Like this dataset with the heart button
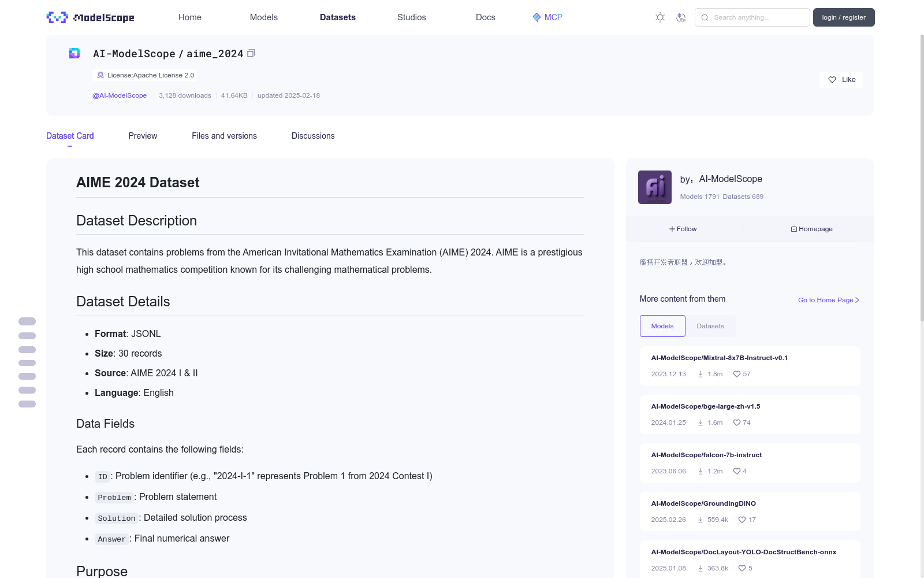The width and height of the screenshot is (924, 578). tap(841, 80)
